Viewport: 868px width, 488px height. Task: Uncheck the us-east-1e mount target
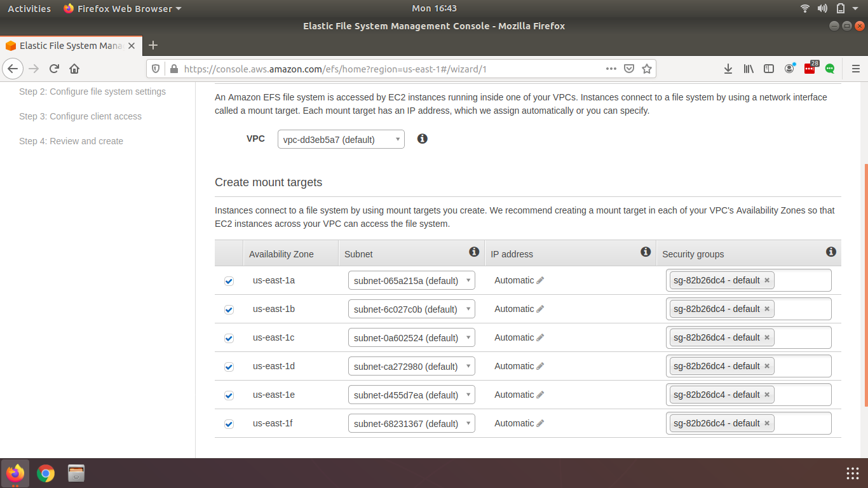click(x=229, y=395)
